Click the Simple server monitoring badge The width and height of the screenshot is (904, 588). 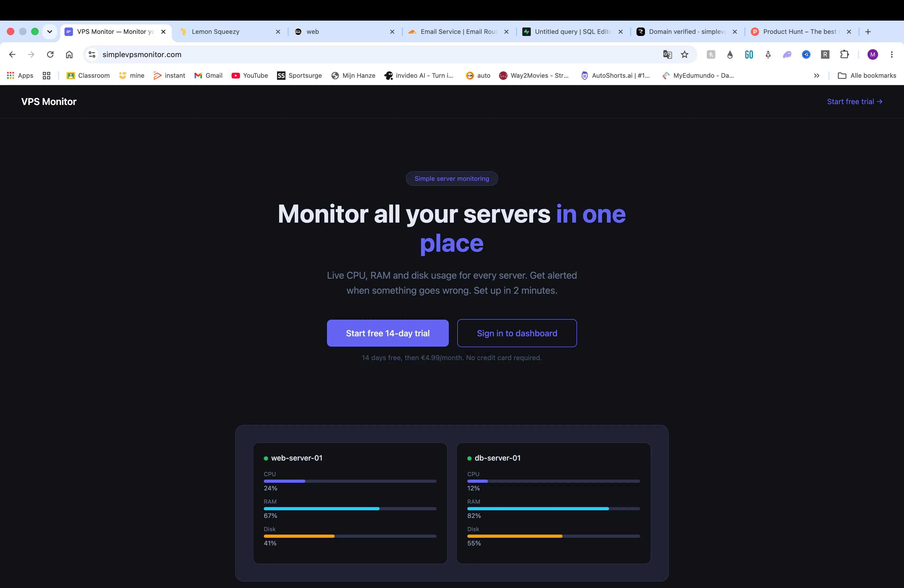tap(452, 178)
